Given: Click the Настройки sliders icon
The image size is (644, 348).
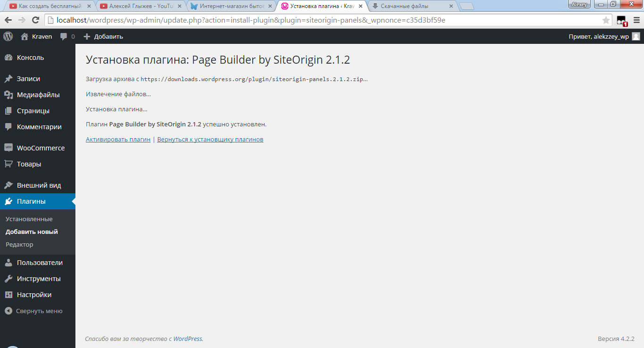Looking at the screenshot, I should tap(8, 295).
